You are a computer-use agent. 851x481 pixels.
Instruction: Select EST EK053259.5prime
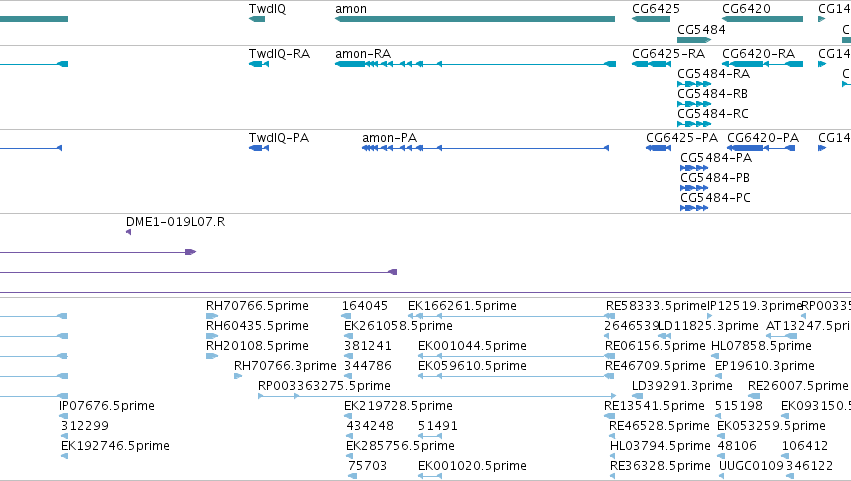[x=771, y=426]
